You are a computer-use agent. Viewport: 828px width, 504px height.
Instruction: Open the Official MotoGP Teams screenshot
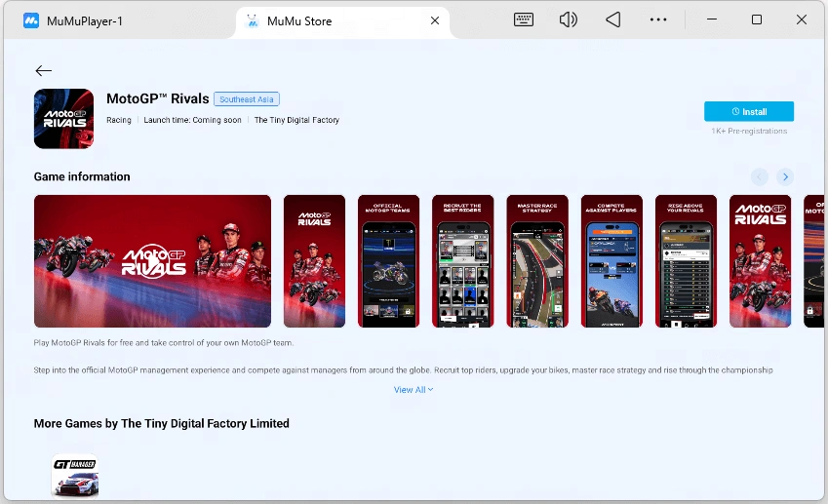click(389, 261)
